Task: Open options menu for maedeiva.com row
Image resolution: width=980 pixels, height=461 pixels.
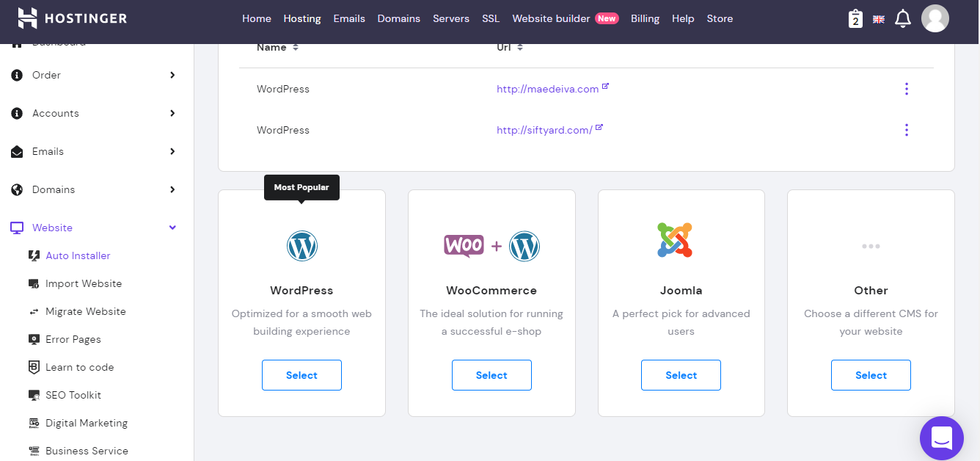Action: [907, 89]
